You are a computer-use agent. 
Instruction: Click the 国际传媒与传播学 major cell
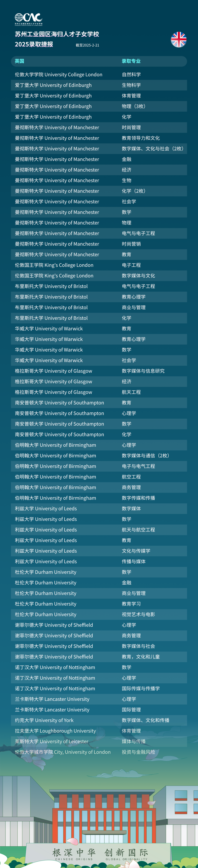tap(141, 689)
